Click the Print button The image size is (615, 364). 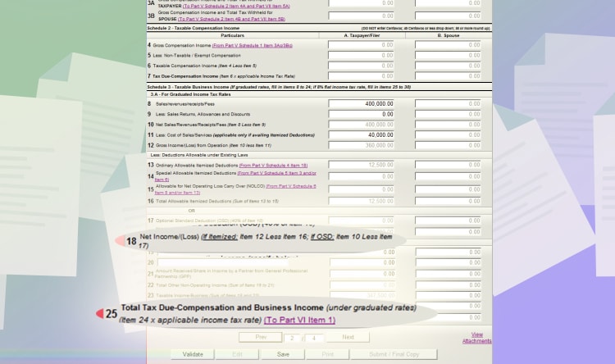327,354
